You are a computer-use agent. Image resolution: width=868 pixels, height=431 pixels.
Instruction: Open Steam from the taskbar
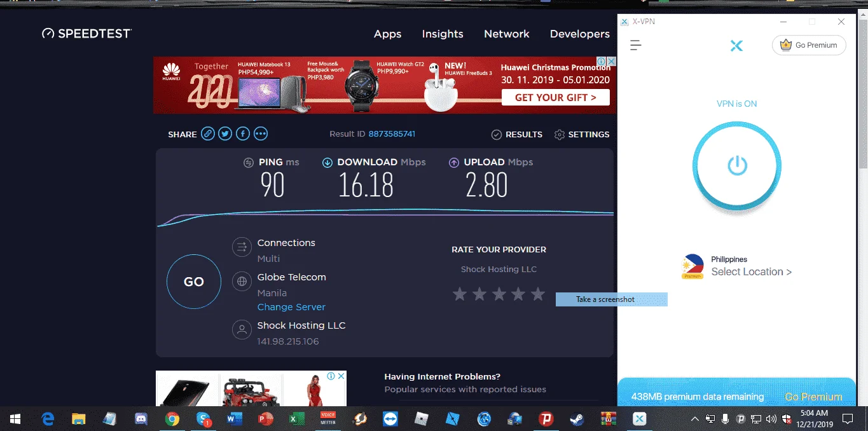point(577,419)
